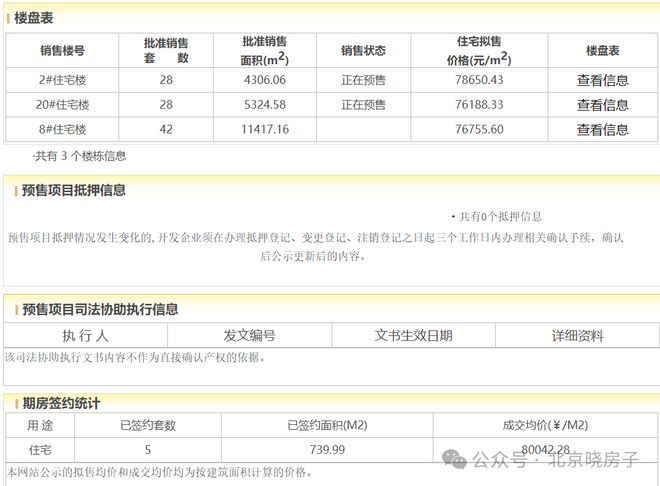Select the 20#住宅楼 building cell

(62, 105)
